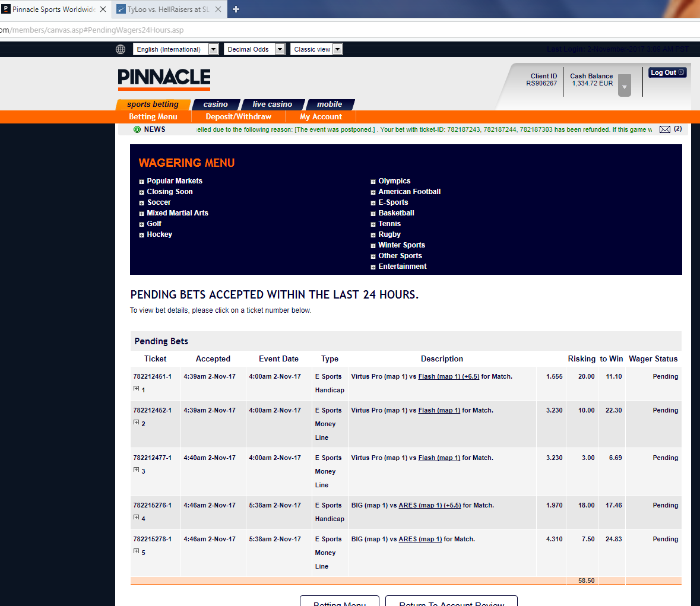Open ticket 782212451-1 details

tap(152, 377)
